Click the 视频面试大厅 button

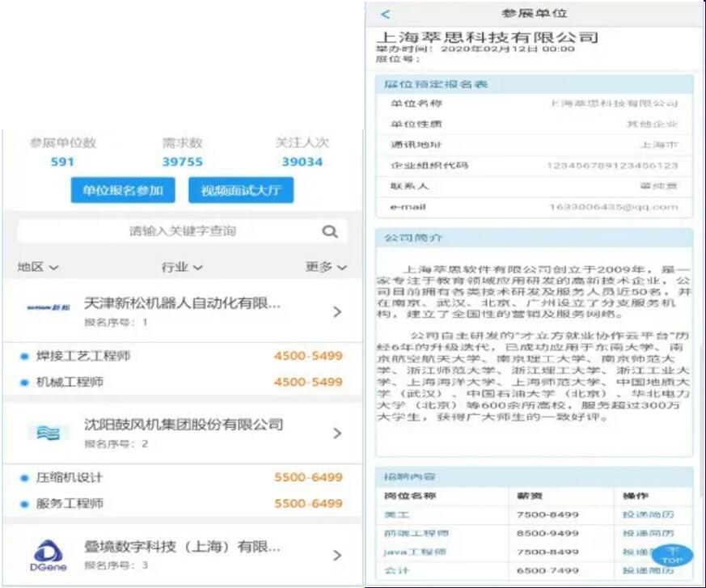click(241, 191)
